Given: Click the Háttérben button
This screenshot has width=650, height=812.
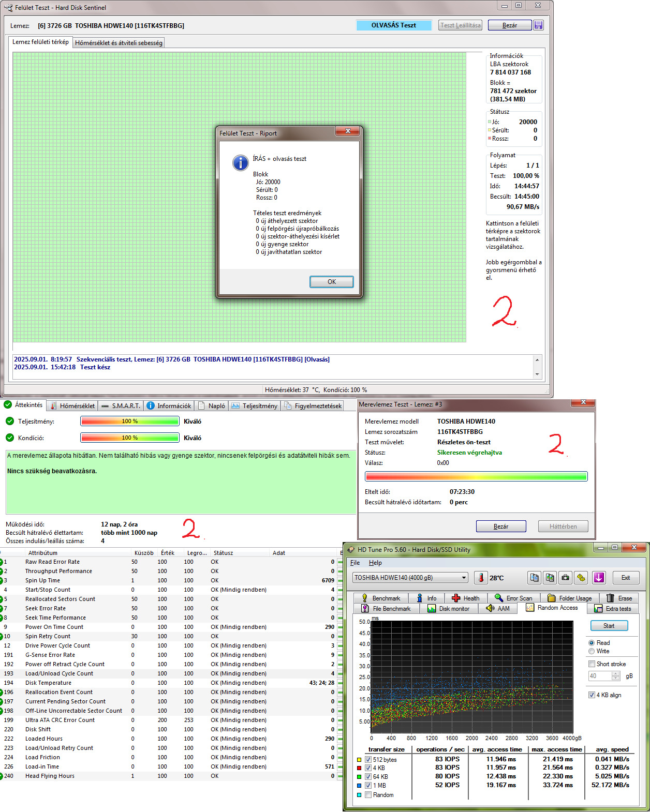Looking at the screenshot, I should [x=563, y=527].
